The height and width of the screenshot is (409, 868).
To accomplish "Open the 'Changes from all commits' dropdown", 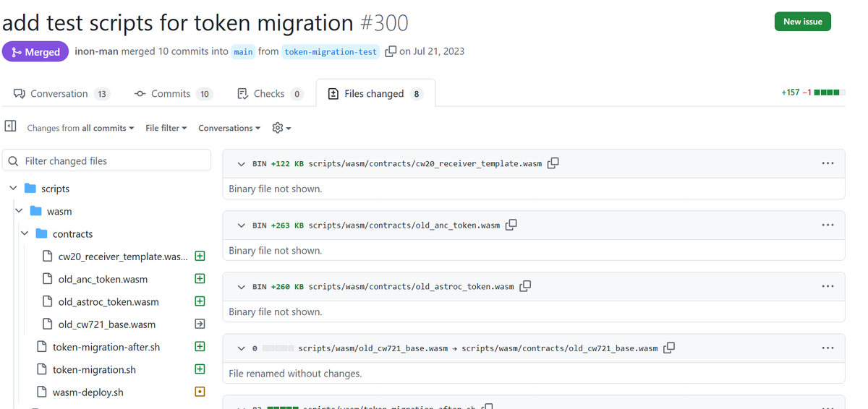I will tap(80, 128).
